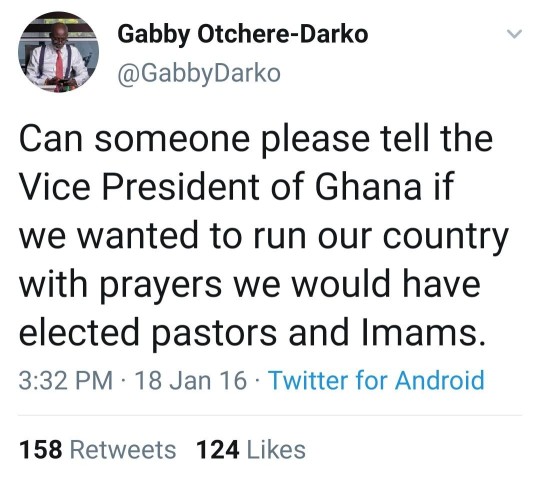Click the 18 Jan 16 date
The image size is (540, 481).
coord(191,381)
